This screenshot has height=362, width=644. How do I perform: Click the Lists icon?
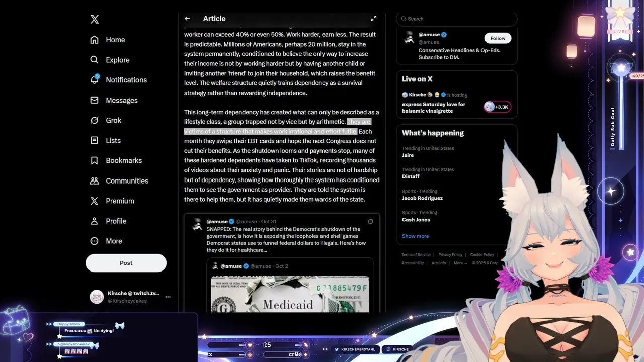tap(94, 140)
